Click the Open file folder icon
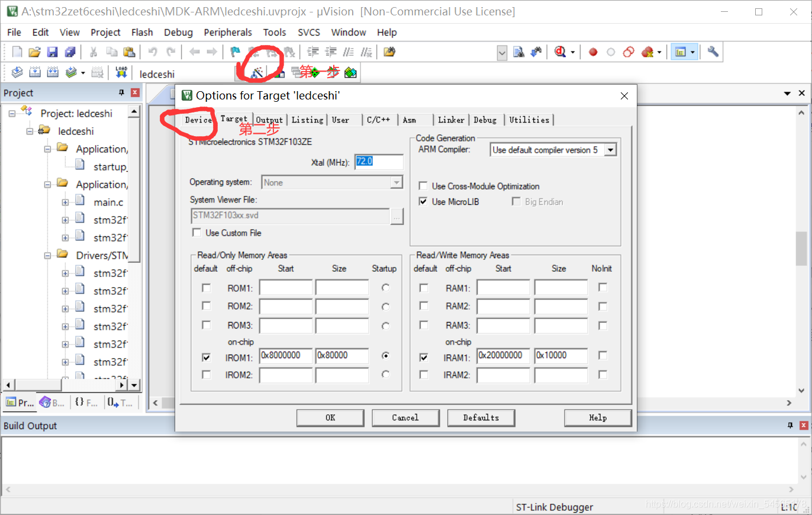 [34, 52]
